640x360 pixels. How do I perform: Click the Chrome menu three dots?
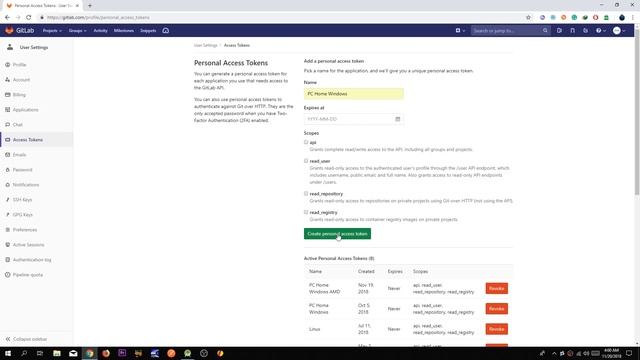pyautogui.click(x=633, y=18)
